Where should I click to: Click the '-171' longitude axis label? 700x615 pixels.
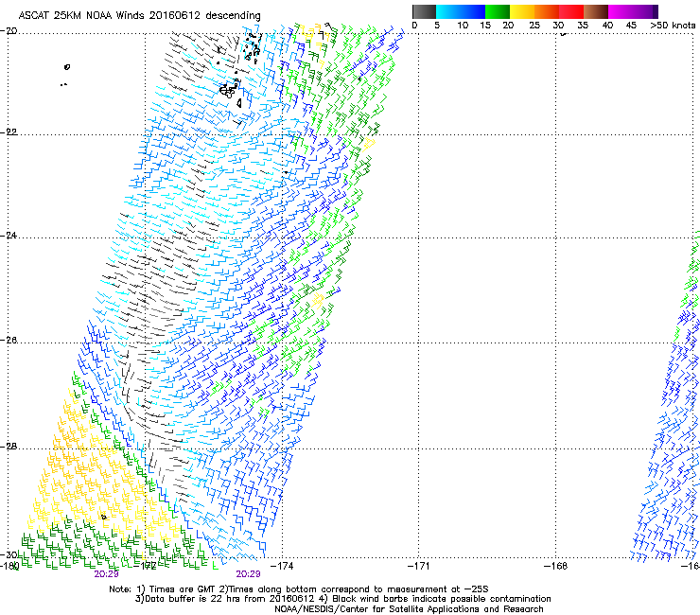tap(418, 567)
